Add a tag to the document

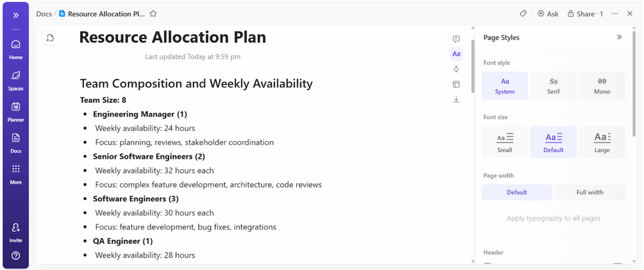point(523,13)
